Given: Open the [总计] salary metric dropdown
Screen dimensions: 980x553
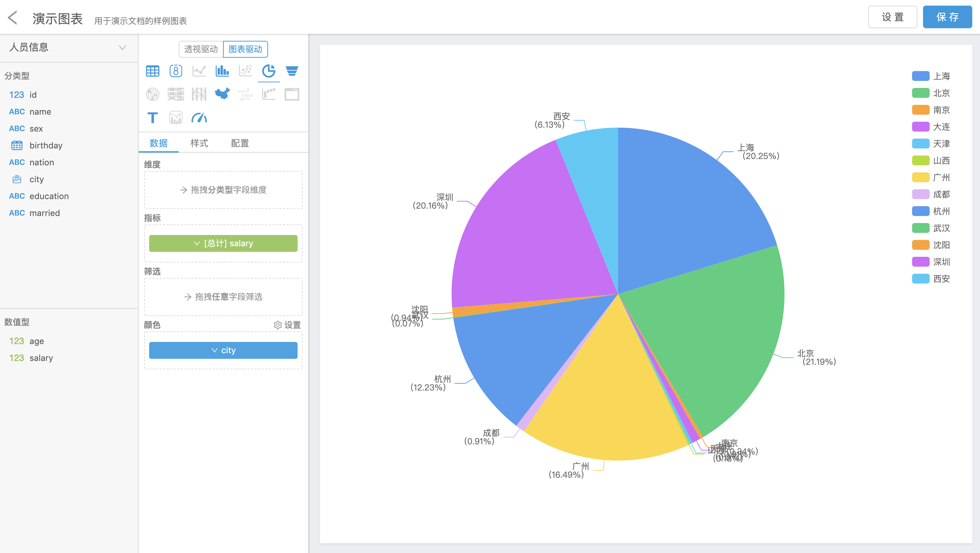Looking at the screenshot, I should 223,243.
